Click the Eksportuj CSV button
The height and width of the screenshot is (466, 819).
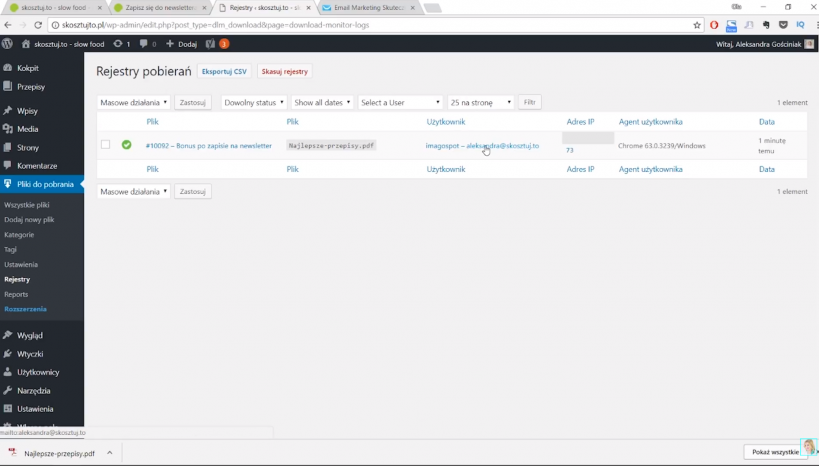[x=224, y=72]
